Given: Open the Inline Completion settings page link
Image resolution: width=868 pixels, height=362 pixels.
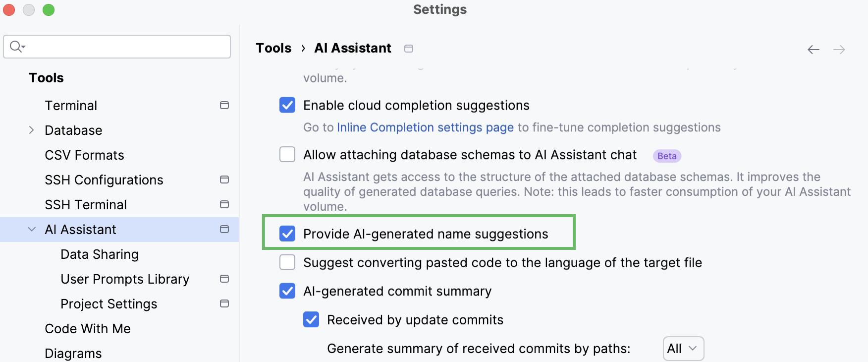Looking at the screenshot, I should pos(425,127).
